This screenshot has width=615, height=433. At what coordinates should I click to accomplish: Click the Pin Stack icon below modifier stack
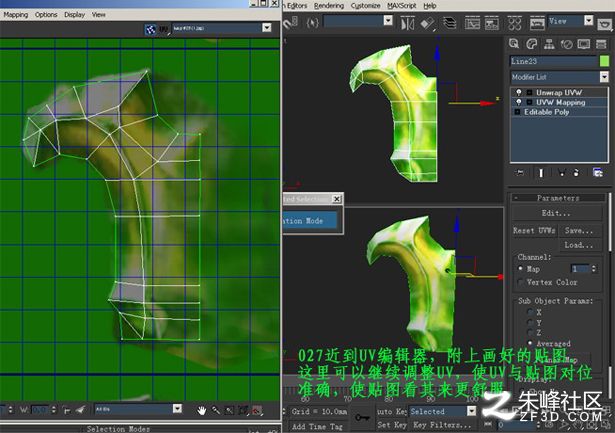click(520, 173)
